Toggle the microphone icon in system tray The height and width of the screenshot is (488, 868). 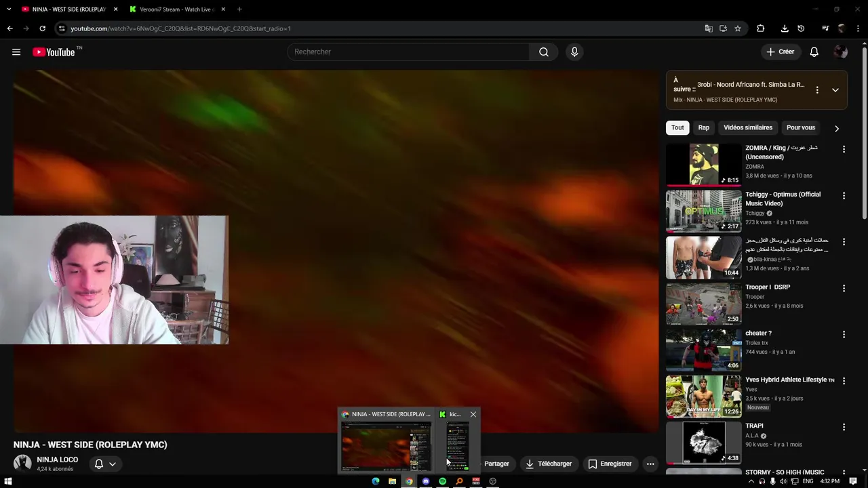click(772, 481)
